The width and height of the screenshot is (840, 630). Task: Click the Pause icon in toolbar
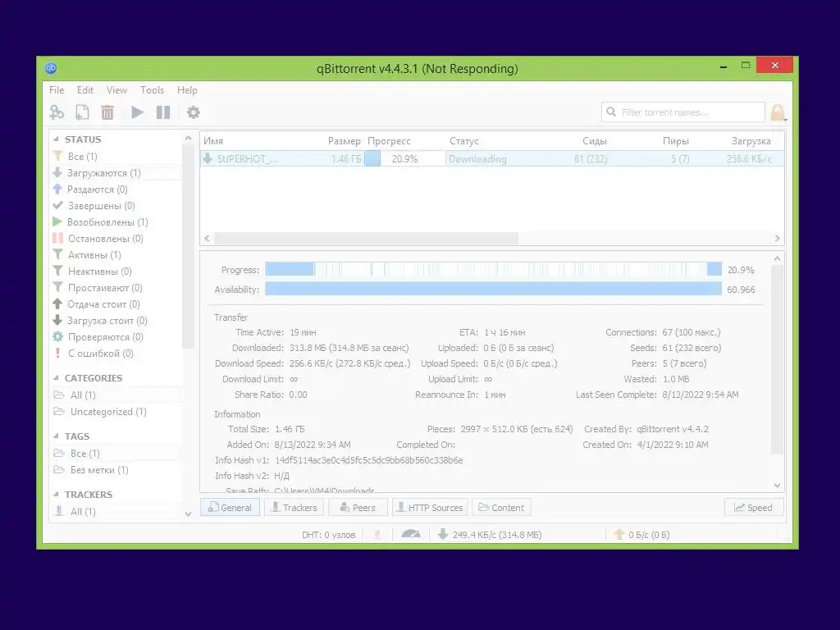pyautogui.click(x=163, y=112)
